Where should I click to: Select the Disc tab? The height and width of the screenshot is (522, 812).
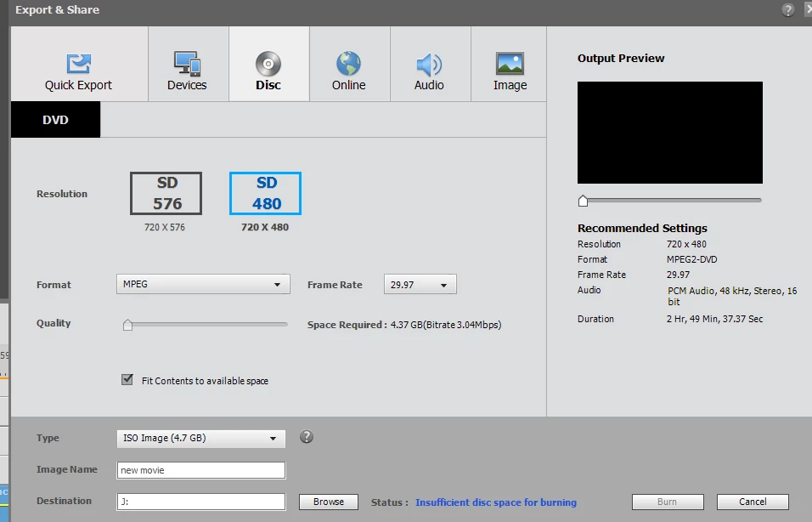[268, 64]
